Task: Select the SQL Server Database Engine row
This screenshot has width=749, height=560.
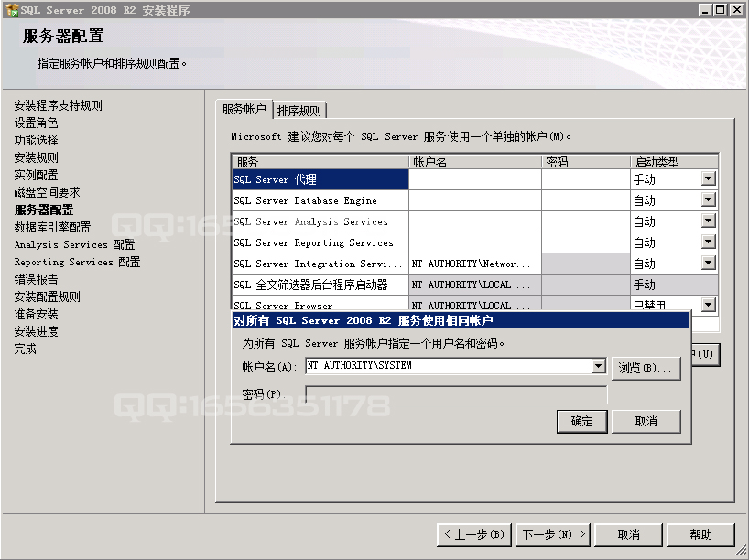Action: point(320,200)
